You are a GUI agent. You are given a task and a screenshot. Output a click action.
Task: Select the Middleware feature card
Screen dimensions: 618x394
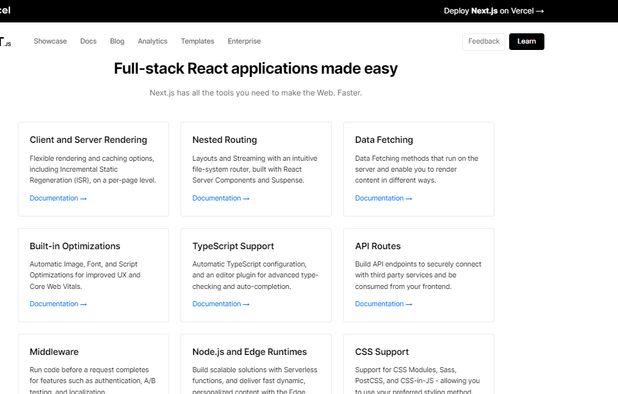pos(93,364)
